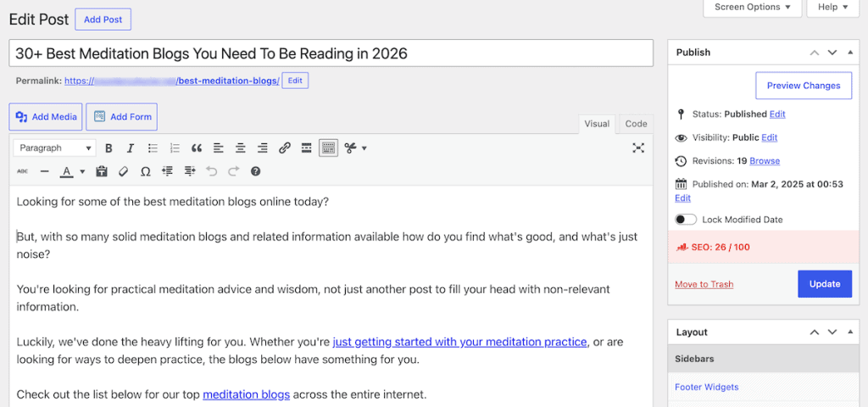Open the best-meditation-blogs permalink URL
Image resolution: width=868 pixels, height=407 pixels.
click(171, 81)
